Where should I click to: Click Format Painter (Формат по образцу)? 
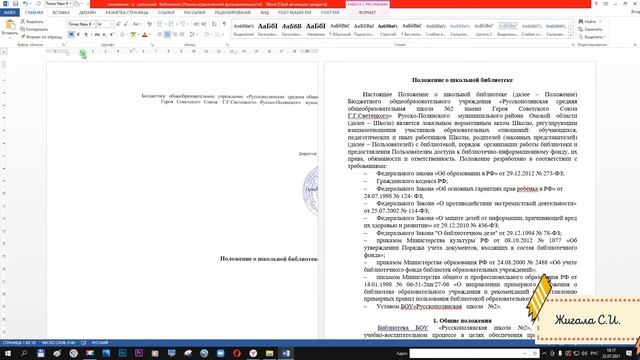click(x=41, y=37)
